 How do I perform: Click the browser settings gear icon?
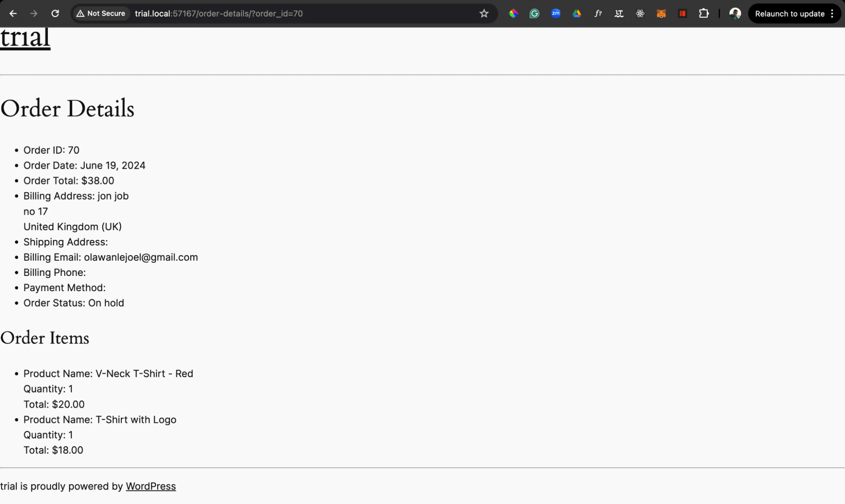[x=640, y=13]
